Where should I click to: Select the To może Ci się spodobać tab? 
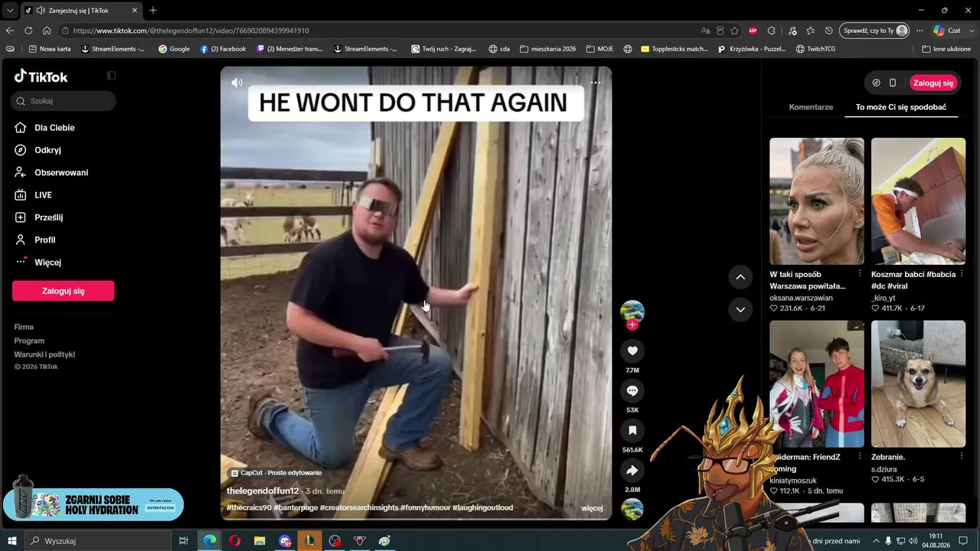(901, 107)
